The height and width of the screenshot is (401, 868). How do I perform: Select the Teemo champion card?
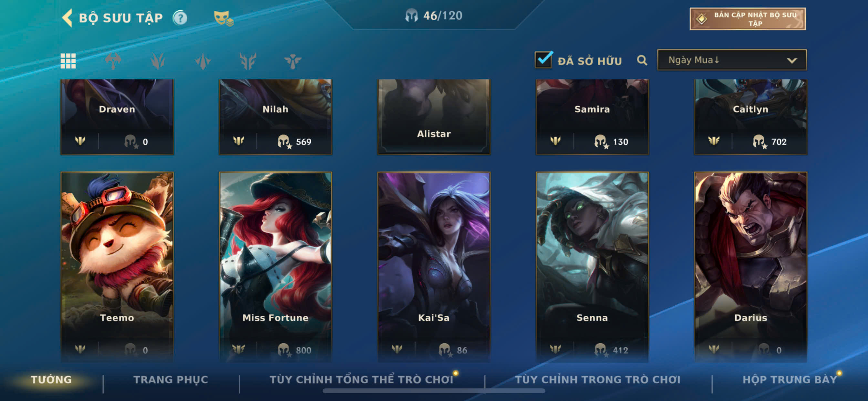(117, 266)
